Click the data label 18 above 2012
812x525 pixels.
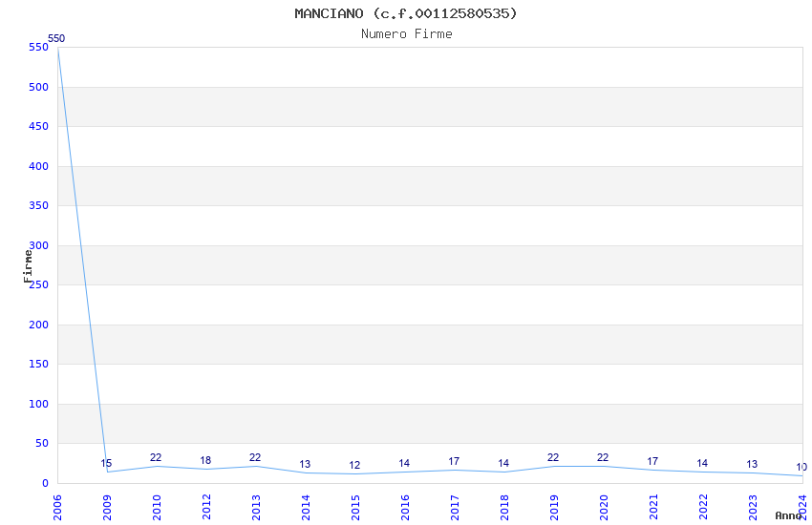tap(205, 460)
